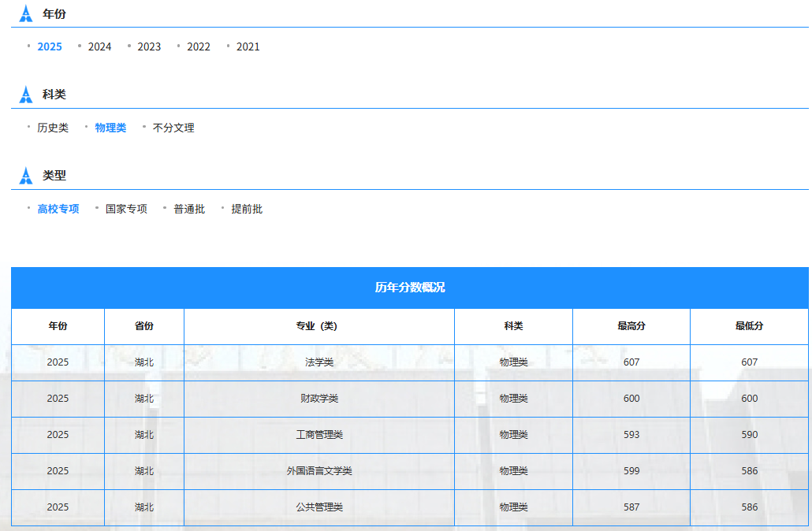Choose year 2022

(199, 46)
